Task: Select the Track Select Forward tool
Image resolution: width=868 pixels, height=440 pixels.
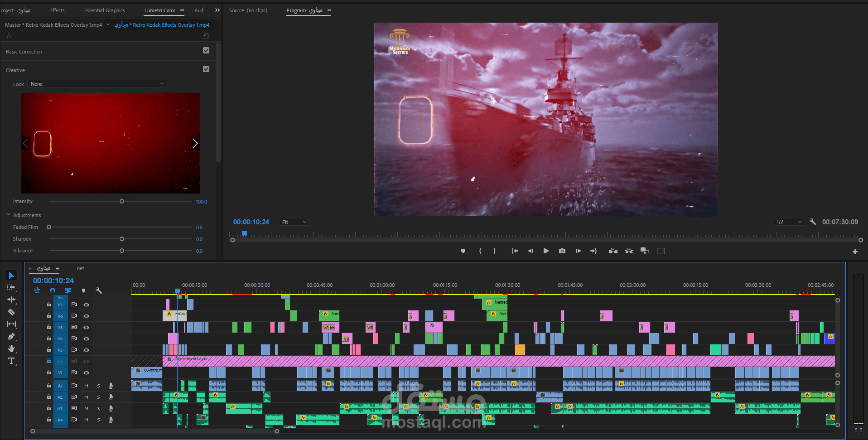Action: [11, 288]
